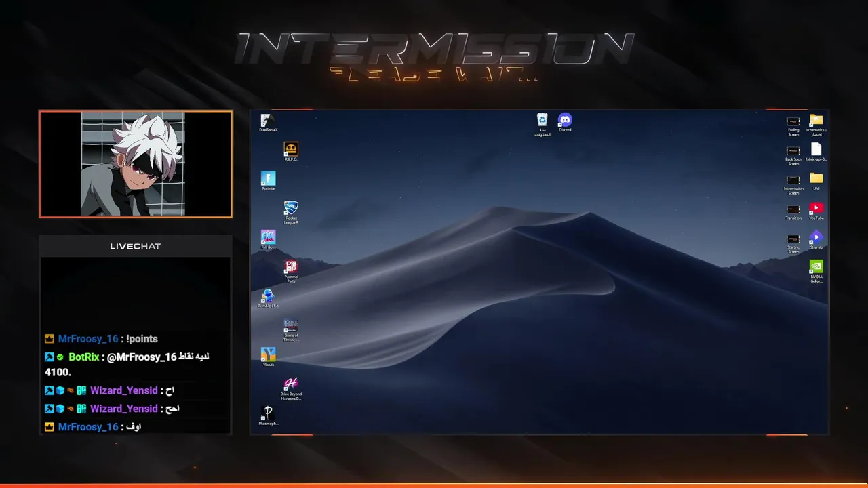Screen dimensions: 868x488
Task: Launch the R.E.P.O. game shortcut
Action: [291, 152]
